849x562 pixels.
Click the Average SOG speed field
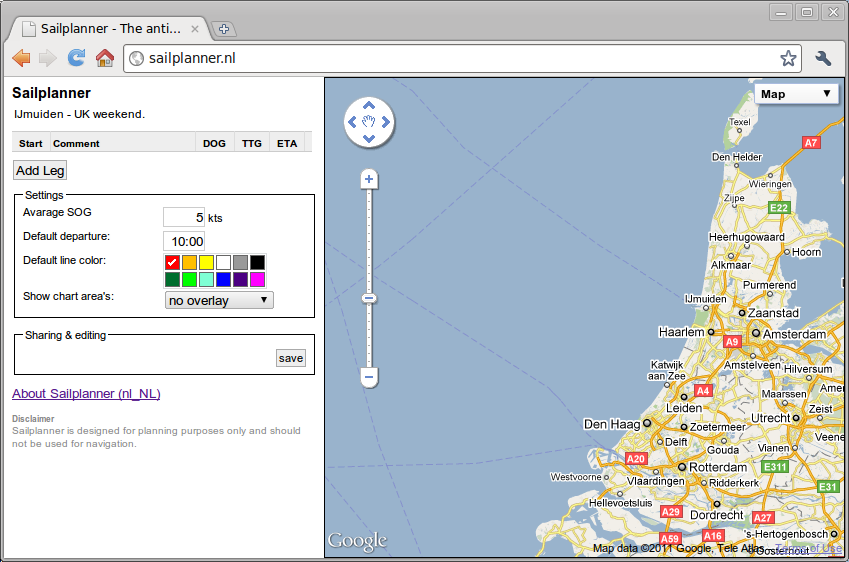tap(184, 217)
